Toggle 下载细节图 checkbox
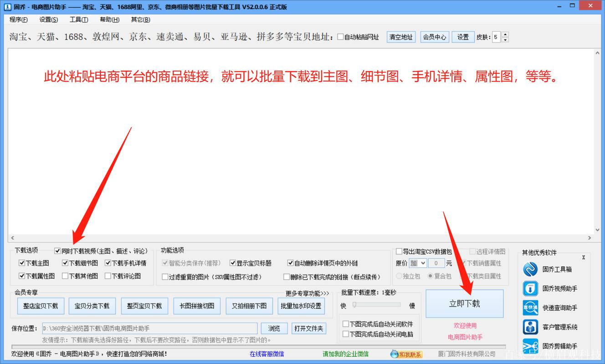The image size is (605, 364). coord(65,263)
